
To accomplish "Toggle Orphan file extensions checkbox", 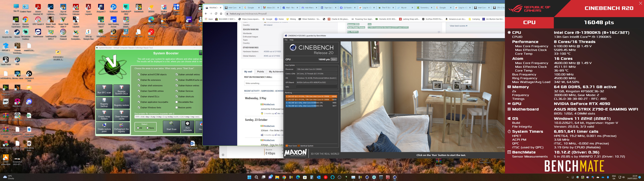I will click(x=139, y=80).
